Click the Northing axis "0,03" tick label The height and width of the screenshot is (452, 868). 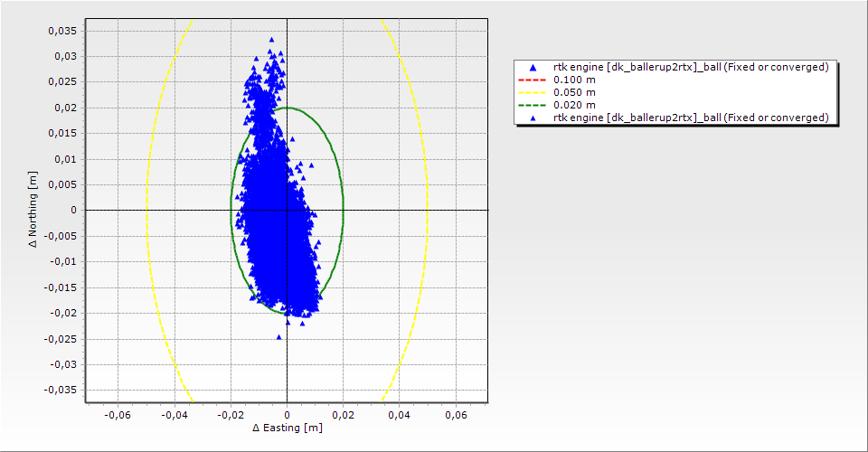coord(65,56)
